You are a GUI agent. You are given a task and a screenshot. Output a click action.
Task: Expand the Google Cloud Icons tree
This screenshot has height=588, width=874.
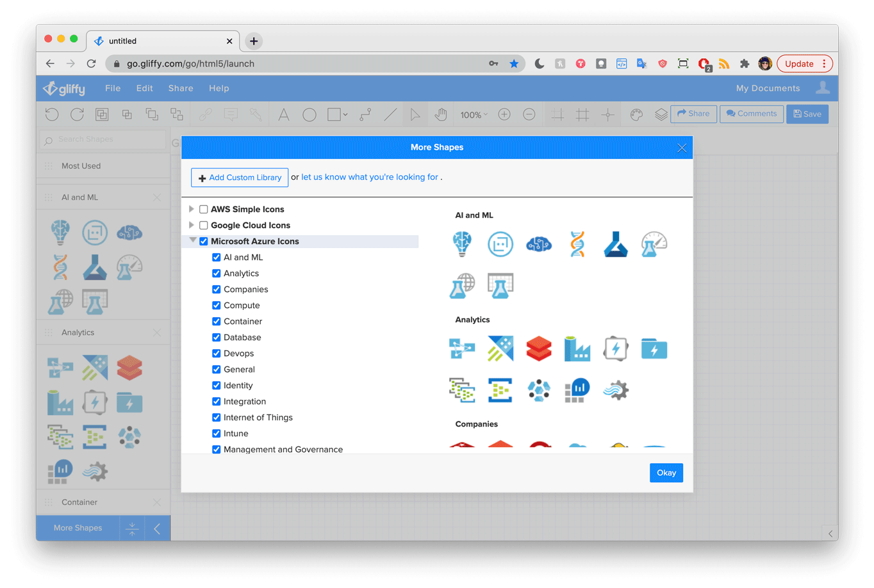pos(192,225)
